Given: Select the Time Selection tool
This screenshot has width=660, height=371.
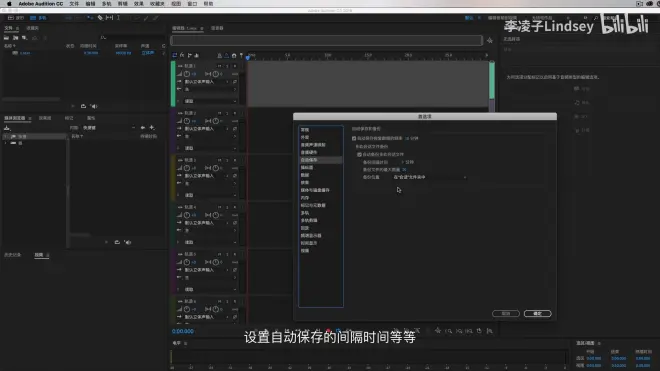Looking at the screenshot, I should (119, 18).
